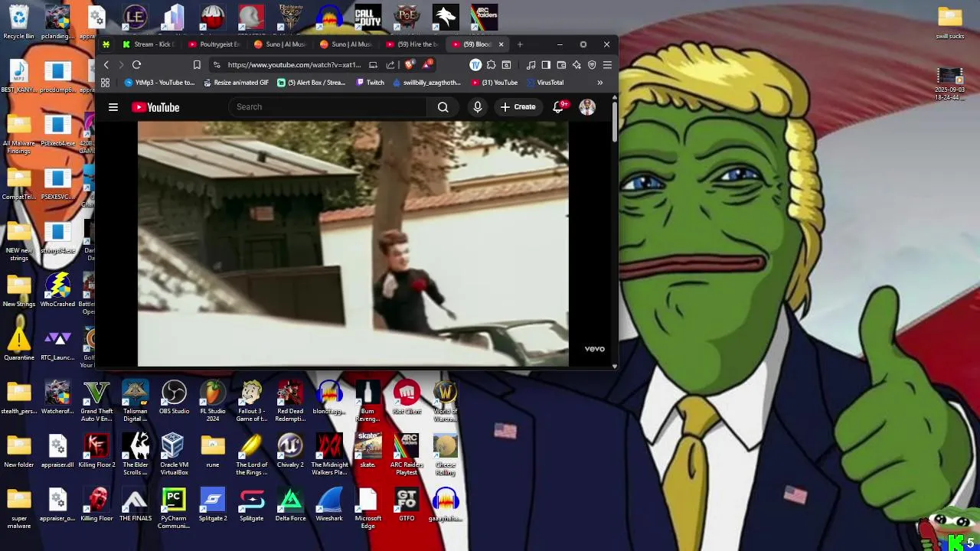The width and height of the screenshot is (980, 551).
Task: Select PyCharm Community desktop icon
Action: pos(174,507)
